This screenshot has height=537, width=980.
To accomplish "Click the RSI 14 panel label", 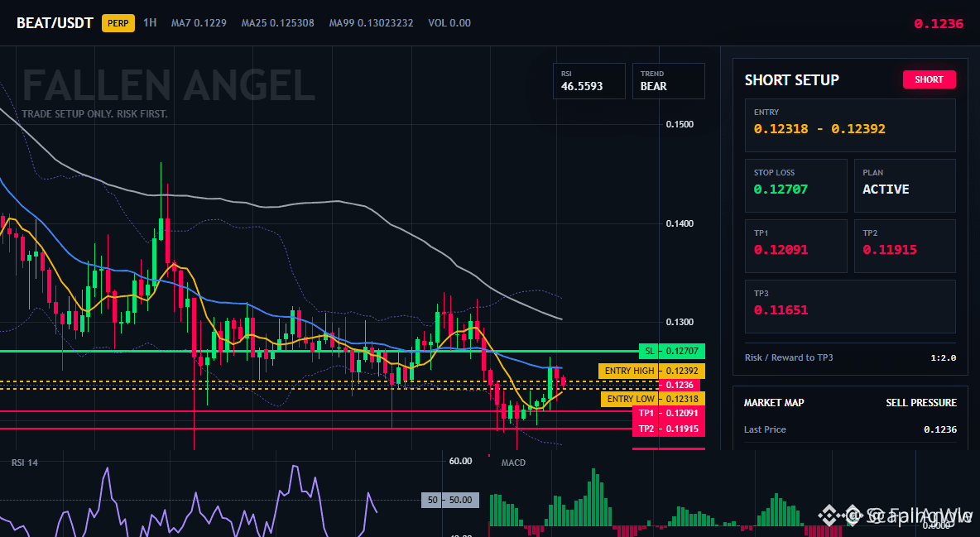I will 24,463.
